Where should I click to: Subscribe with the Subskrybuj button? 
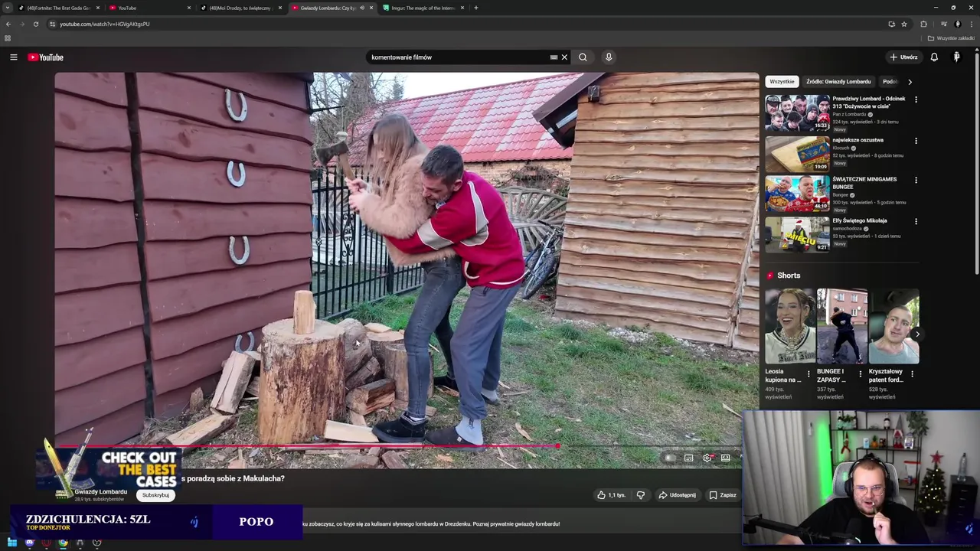(x=155, y=495)
